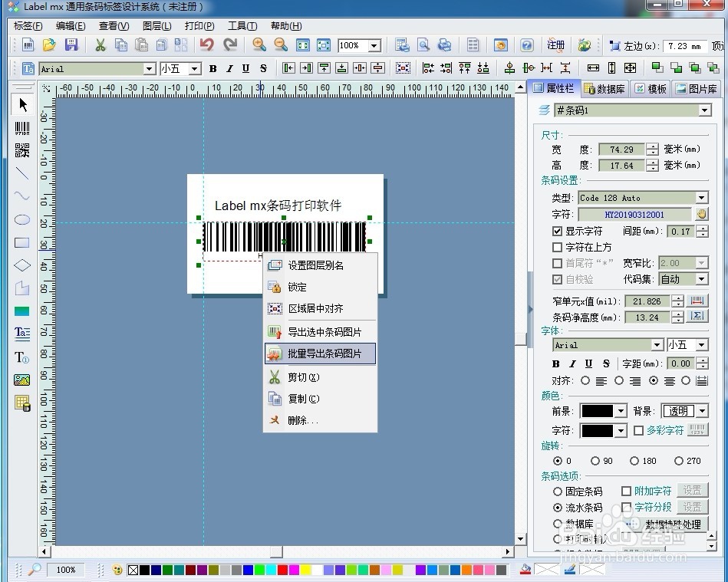Click the zoom in magnifier icon

point(259,45)
